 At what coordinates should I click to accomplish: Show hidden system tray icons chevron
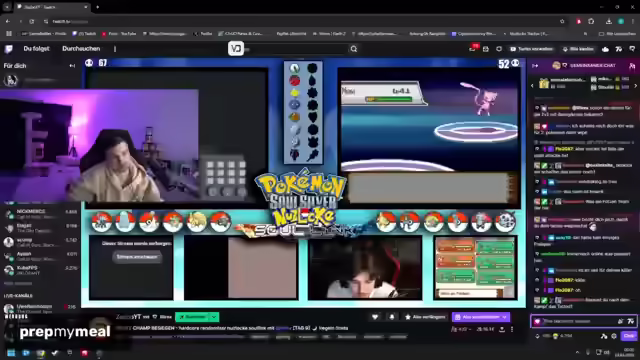577,352
